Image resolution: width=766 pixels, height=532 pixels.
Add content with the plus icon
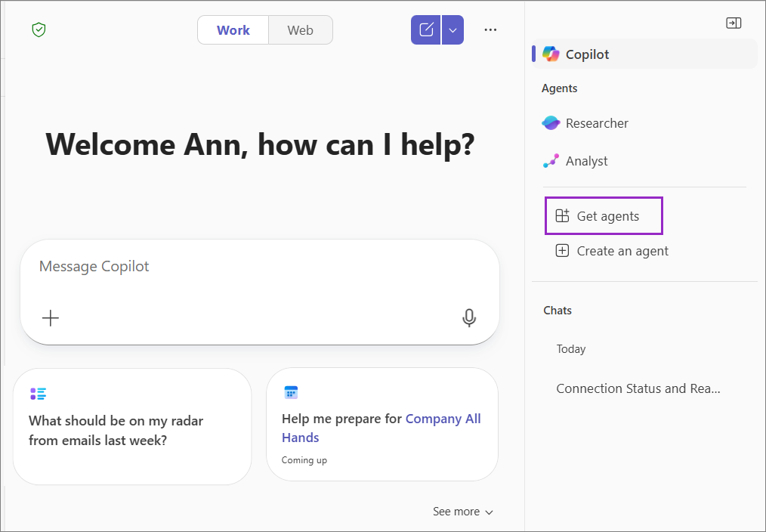click(51, 318)
